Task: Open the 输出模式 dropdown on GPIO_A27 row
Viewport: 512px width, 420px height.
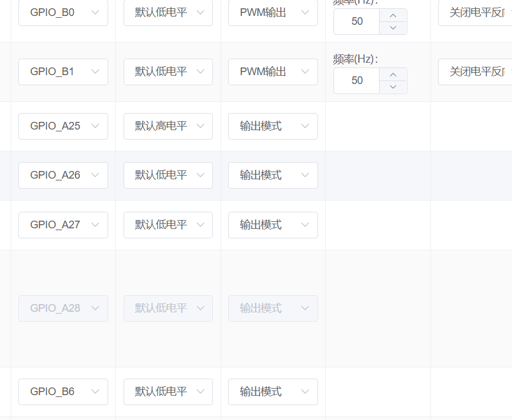Action: click(273, 225)
